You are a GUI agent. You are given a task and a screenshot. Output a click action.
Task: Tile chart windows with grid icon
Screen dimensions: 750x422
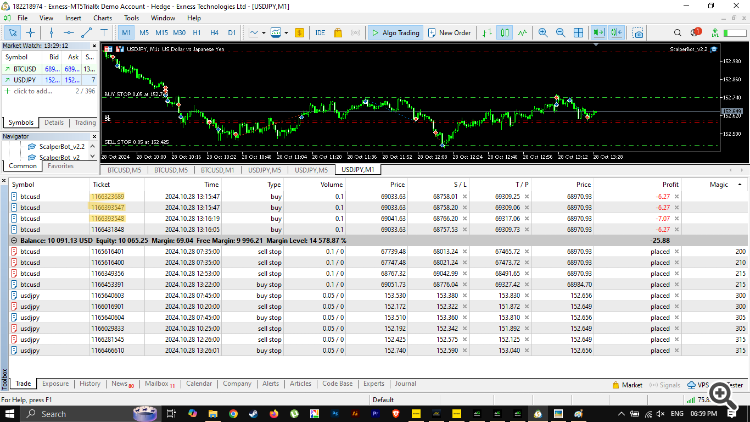[578, 33]
